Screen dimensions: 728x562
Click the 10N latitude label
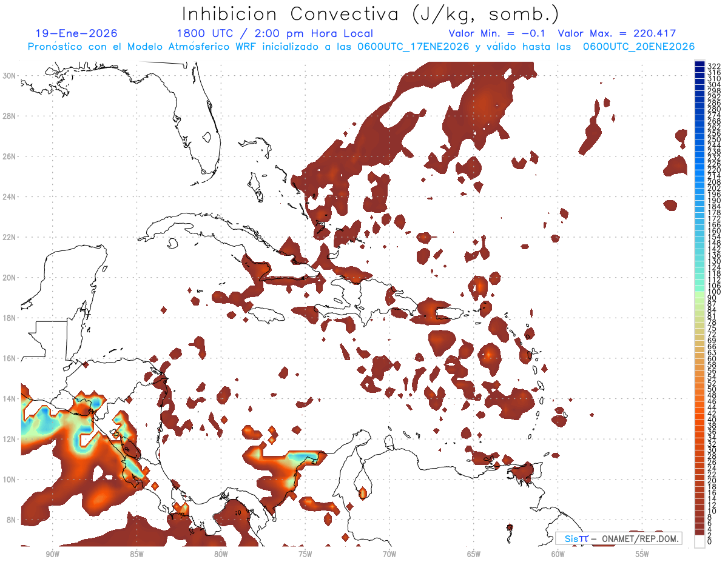pyautogui.click(x=10, y=480)
